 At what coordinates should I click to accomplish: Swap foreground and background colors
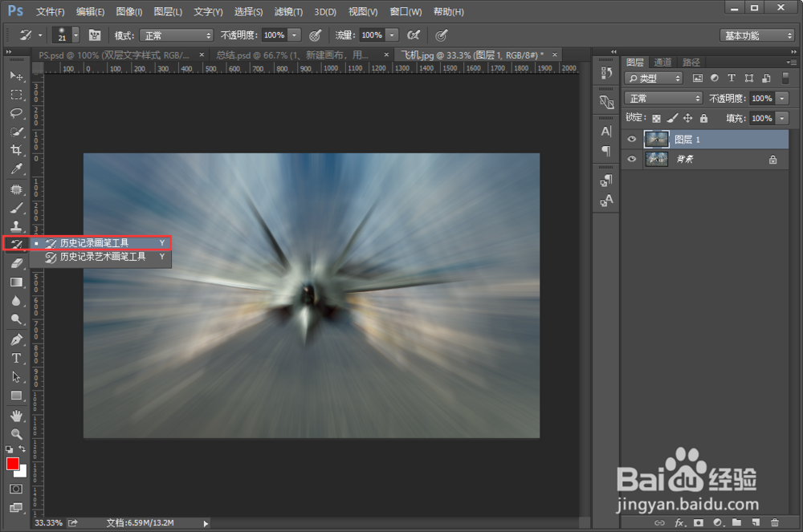(x=22, y=449)
